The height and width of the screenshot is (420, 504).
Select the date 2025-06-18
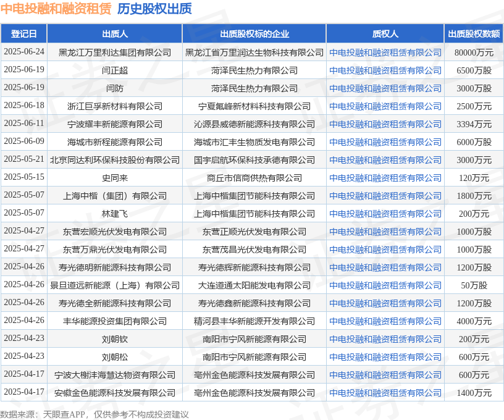pyautogui.click(x=24, y=106)
